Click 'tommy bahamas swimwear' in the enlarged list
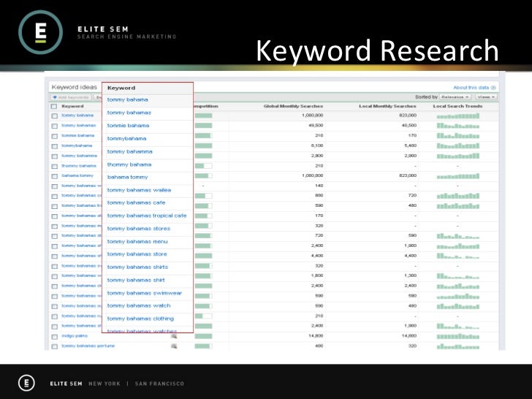This screenshot has width=532, height=399. click(x=145, y=293)
